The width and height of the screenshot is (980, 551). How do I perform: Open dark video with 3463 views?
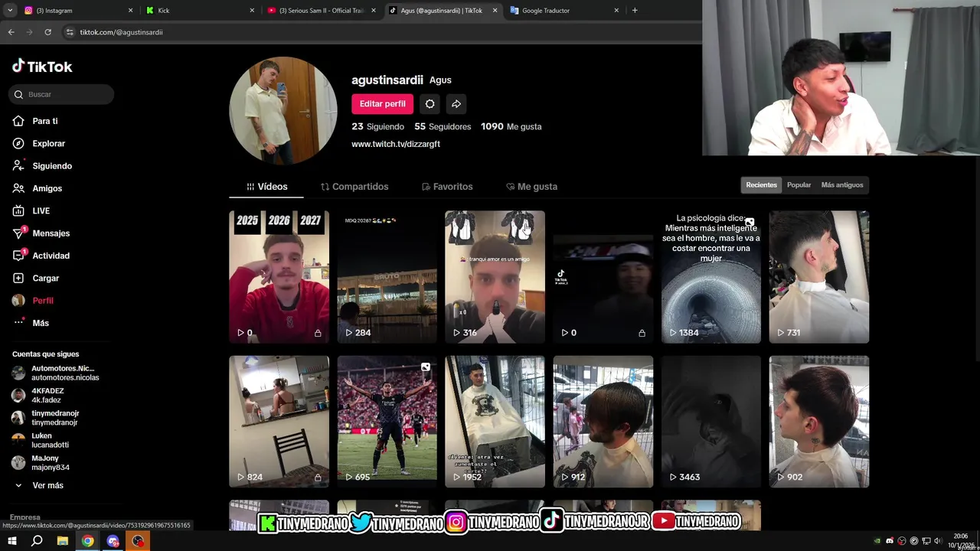(x=711, y=422)
